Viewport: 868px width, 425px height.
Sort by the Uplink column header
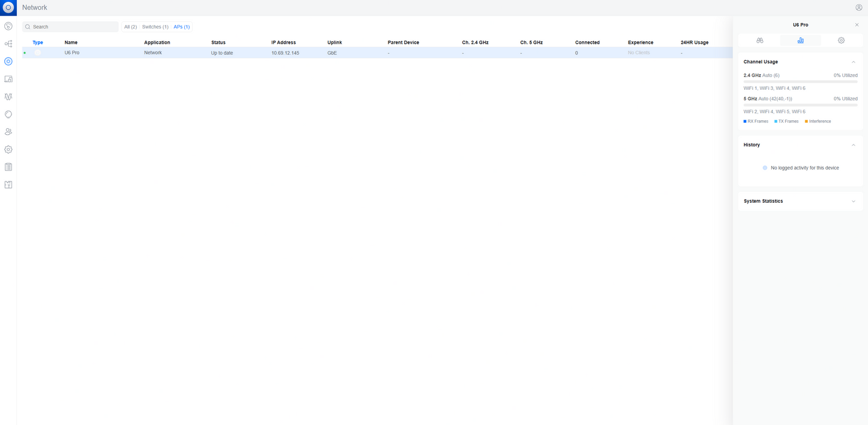click(x=335, y=42)
